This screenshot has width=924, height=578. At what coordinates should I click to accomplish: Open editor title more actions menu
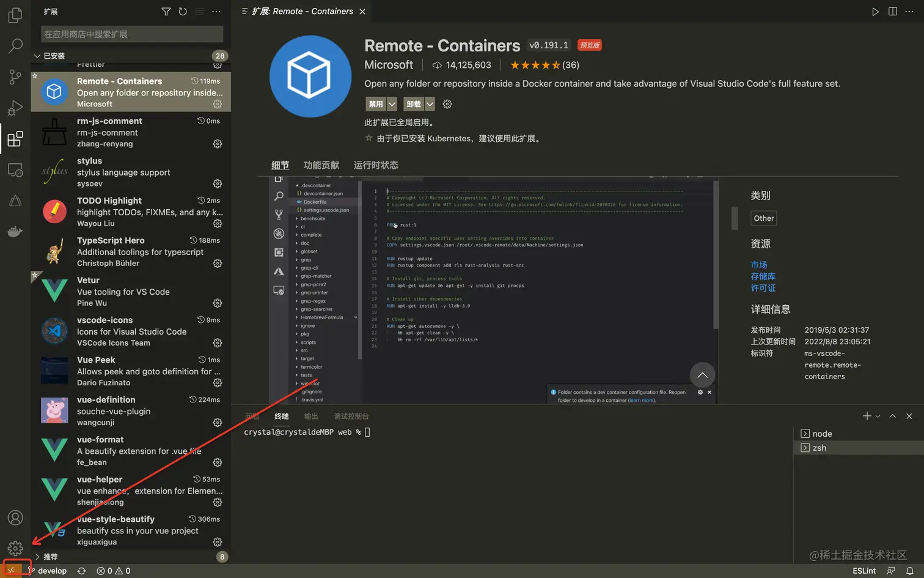coord(910,12)
